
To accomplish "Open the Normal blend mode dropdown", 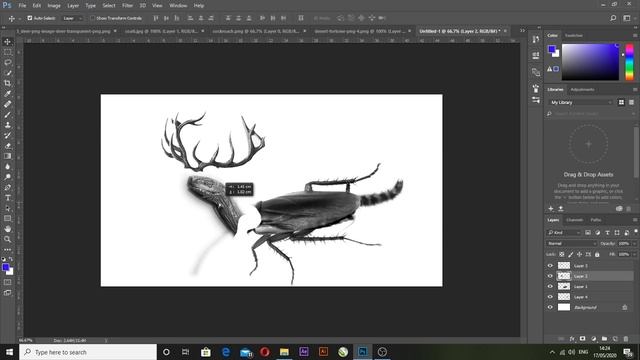I will [571, 244].
